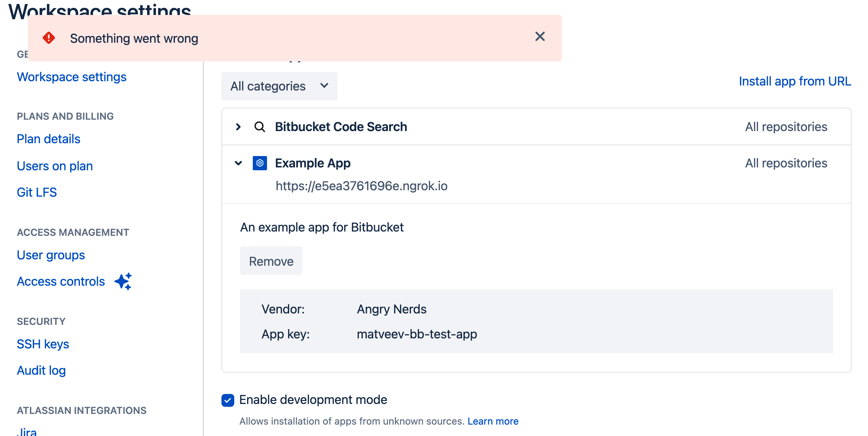
Task: Open Access controls settings
Action: click(x=61, y=281)
